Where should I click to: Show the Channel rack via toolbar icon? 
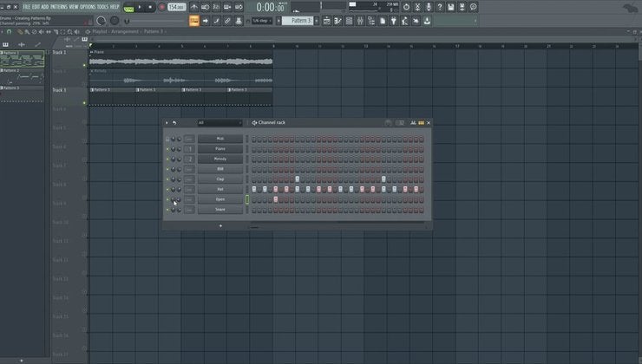pyautogui.click(x=349, y=21)
